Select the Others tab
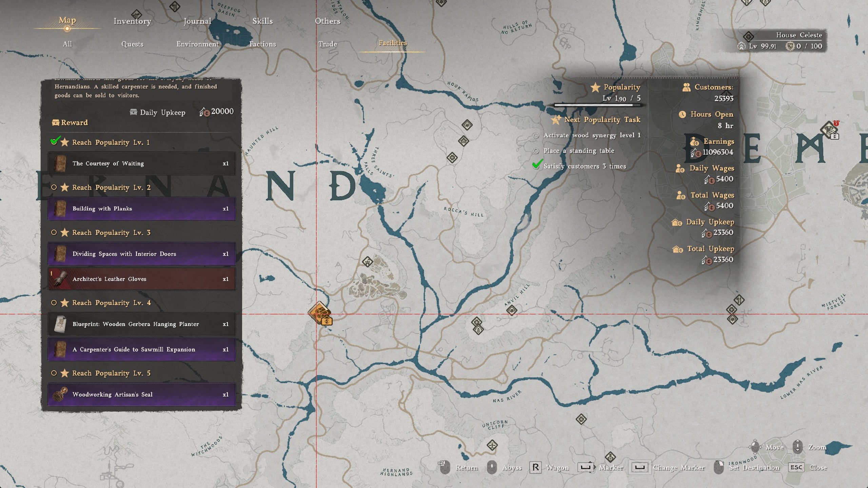868x488 pixels. 328,21
